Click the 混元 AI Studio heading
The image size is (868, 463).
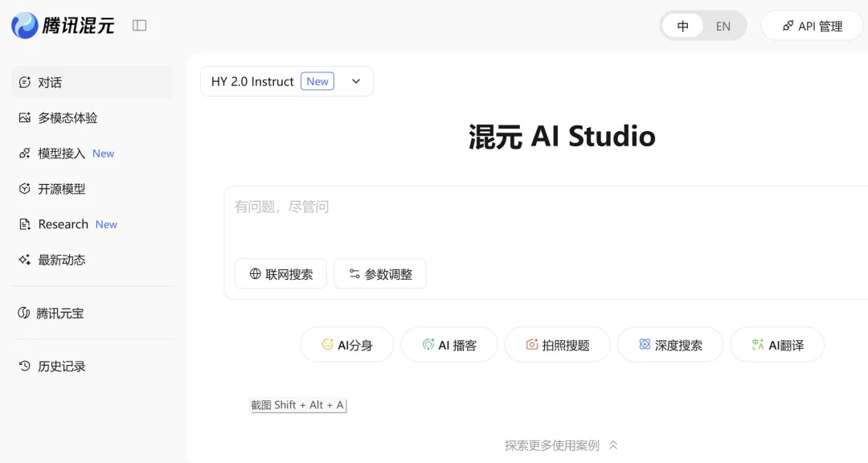(x=562, y=136)
